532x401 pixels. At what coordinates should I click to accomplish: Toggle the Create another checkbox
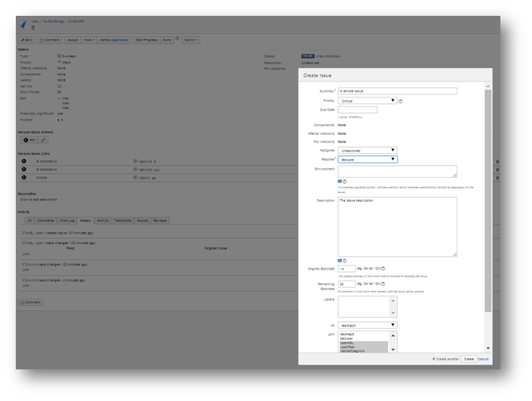point(434,359)
